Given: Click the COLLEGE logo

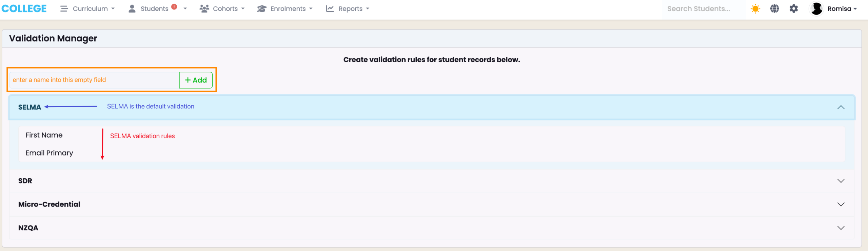Looking at the screenshot, I should point(24,8).
